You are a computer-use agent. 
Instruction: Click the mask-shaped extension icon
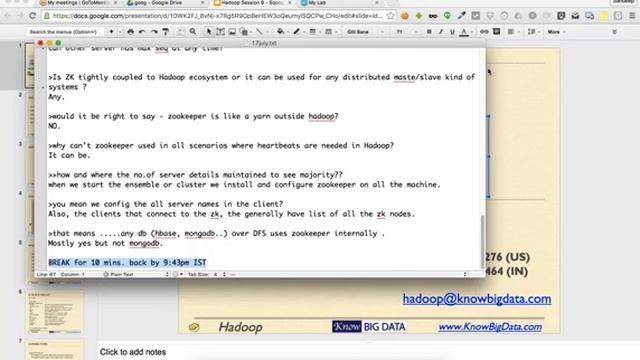click(433, 16)
